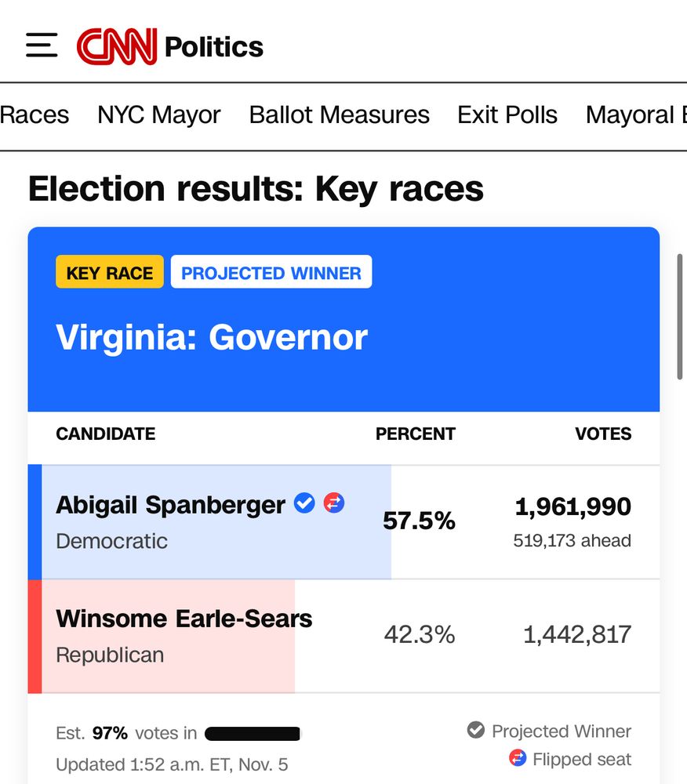
Task: Select Winsome Earle-Sears candidate name
Action: tap(184, 619)
